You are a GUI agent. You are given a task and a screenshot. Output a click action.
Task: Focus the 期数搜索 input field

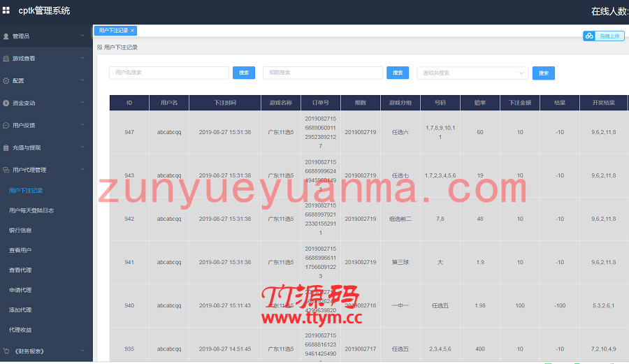tap(322, 73)
